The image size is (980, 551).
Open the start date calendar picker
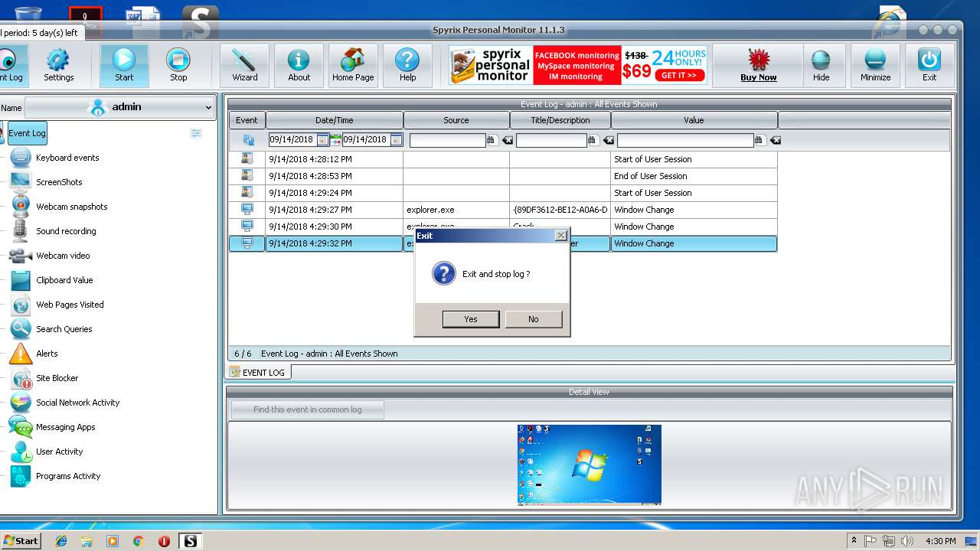coord(322,140)
